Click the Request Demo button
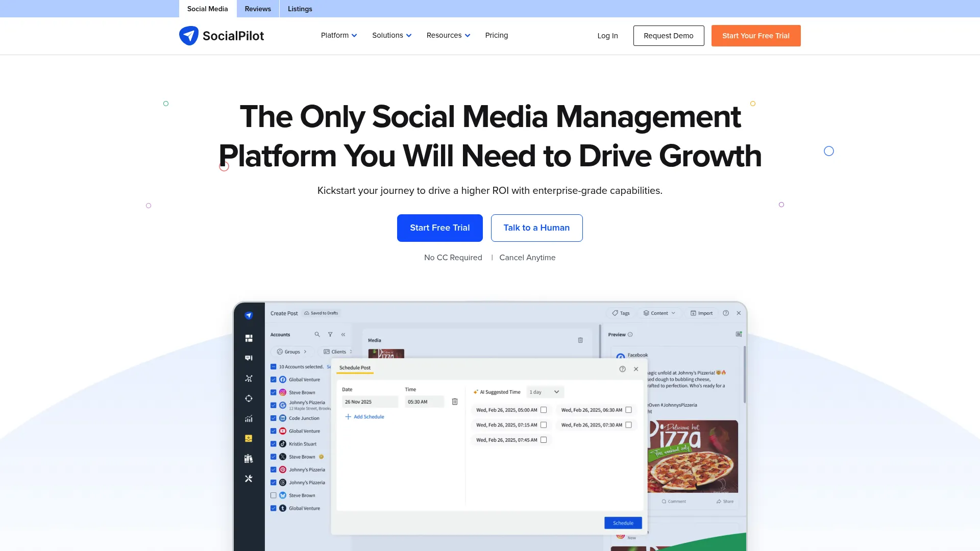This screenshot has height=551, width=980. pos(669,36)
